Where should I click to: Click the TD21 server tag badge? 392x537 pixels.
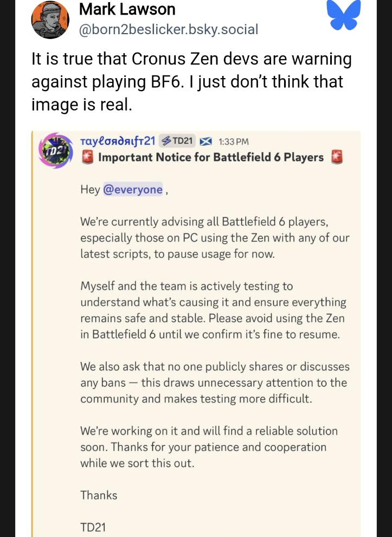177,142
